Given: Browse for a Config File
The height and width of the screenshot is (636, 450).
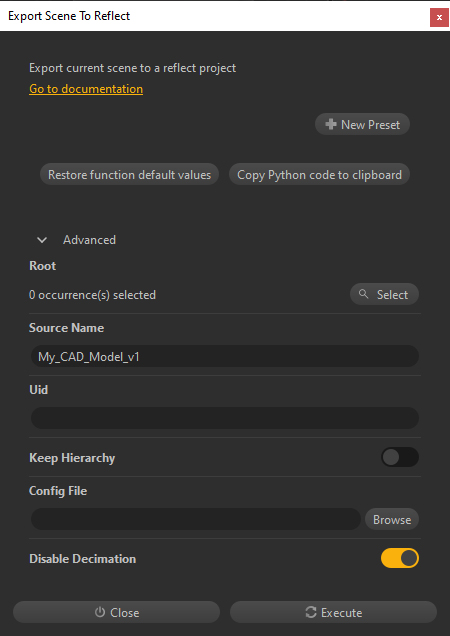Looking at the screenshot, I should click(392, 519).
